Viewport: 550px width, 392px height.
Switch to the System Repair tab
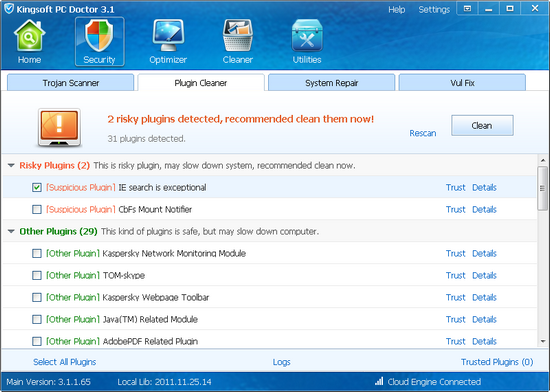pos(331,83)
